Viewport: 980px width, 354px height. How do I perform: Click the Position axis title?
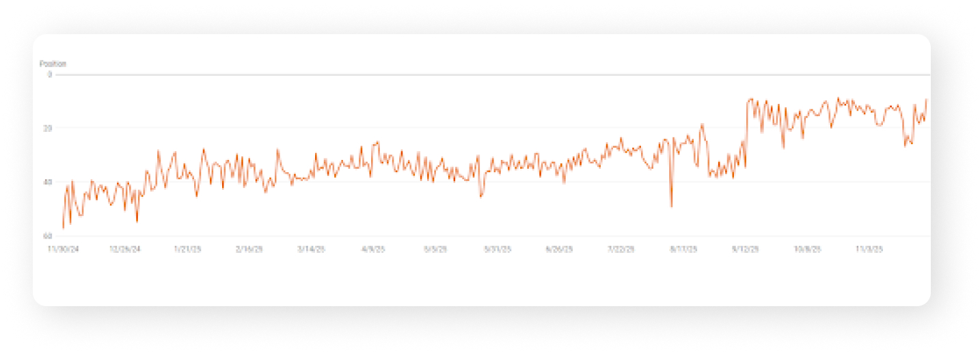53,64
